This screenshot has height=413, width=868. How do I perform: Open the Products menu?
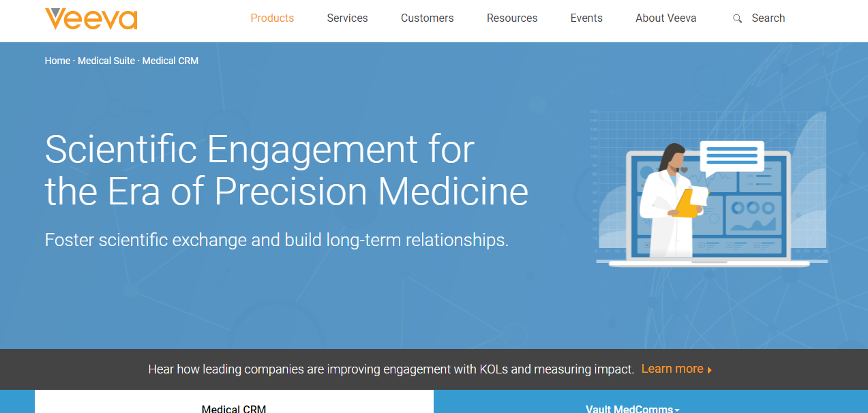pyautogui.click(x=272, y=18)
